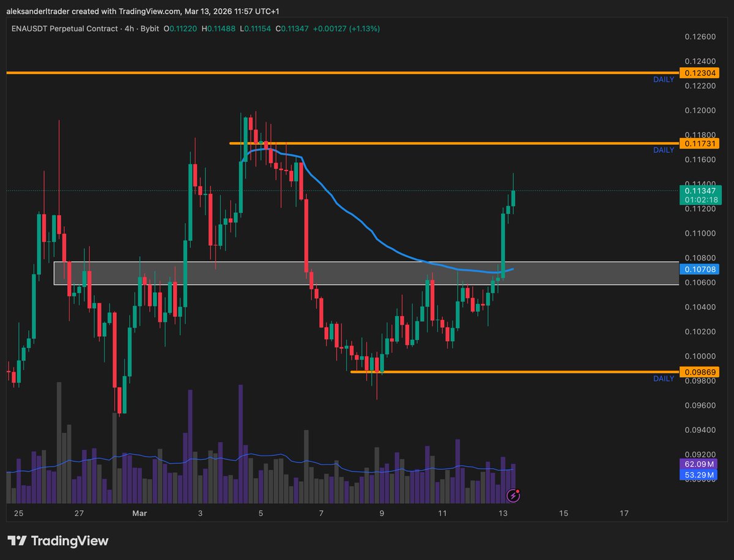Screen dimensions: 734x560
Task: Click the countdown timer 01:02:18
Action: [x=700, y=199]
